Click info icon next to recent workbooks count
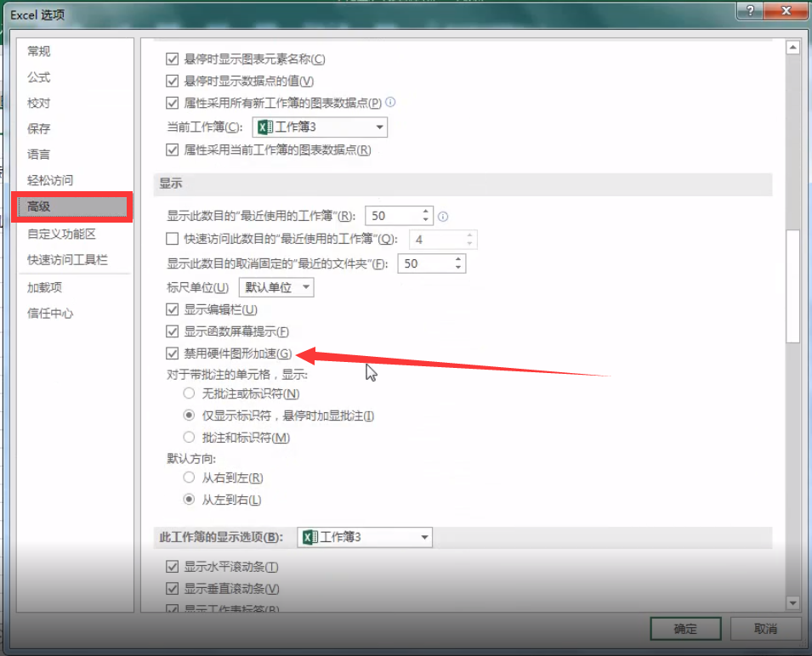Viewport: 812px width, 656px height. click(x=442, y=216)
